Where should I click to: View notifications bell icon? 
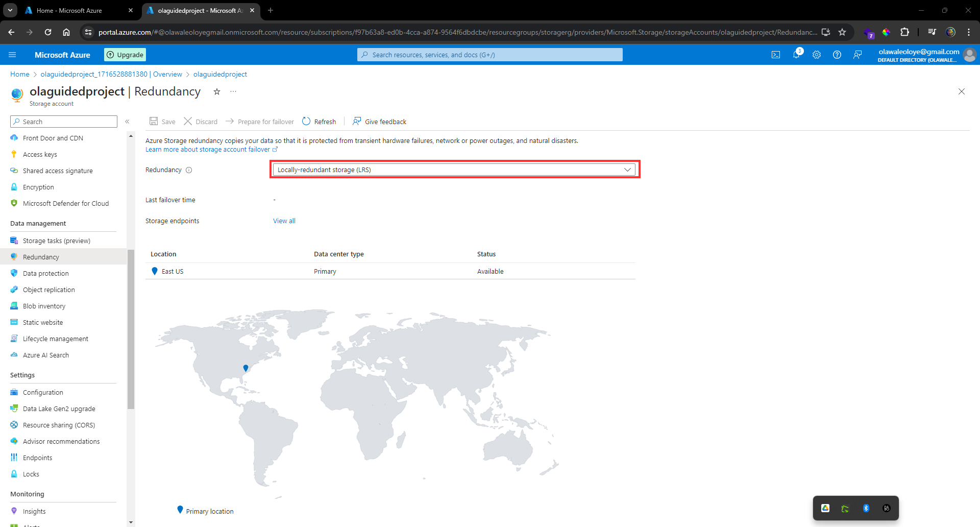tap(796, 55)
